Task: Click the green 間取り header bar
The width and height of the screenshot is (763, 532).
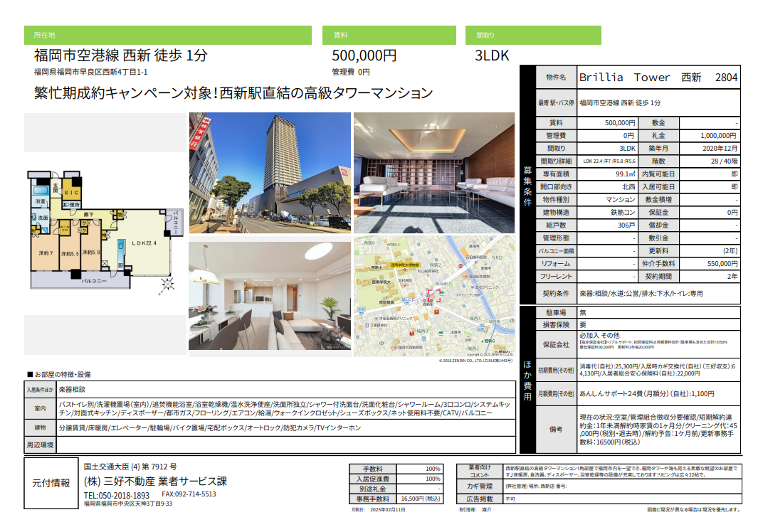Action: (533, 35)
